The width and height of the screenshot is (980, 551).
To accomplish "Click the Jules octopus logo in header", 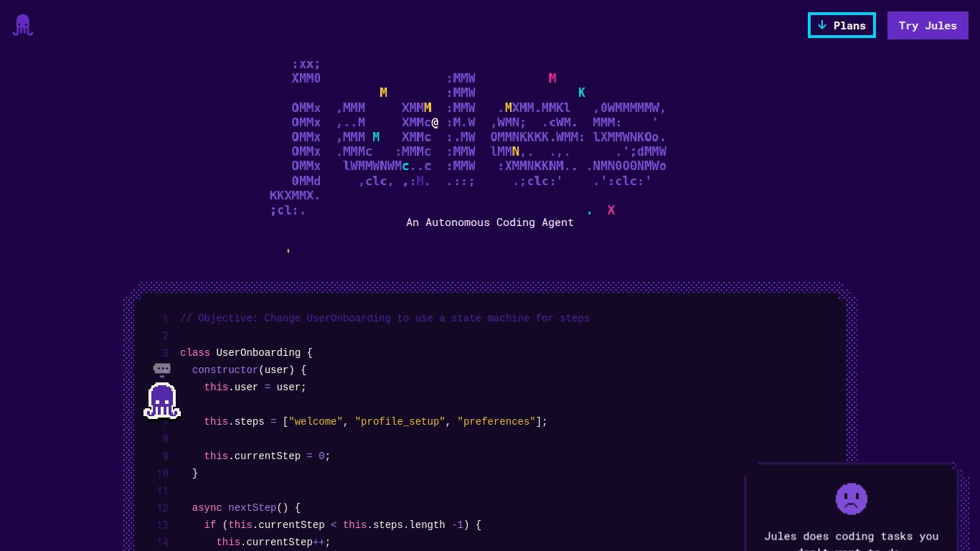I will 23,25.
